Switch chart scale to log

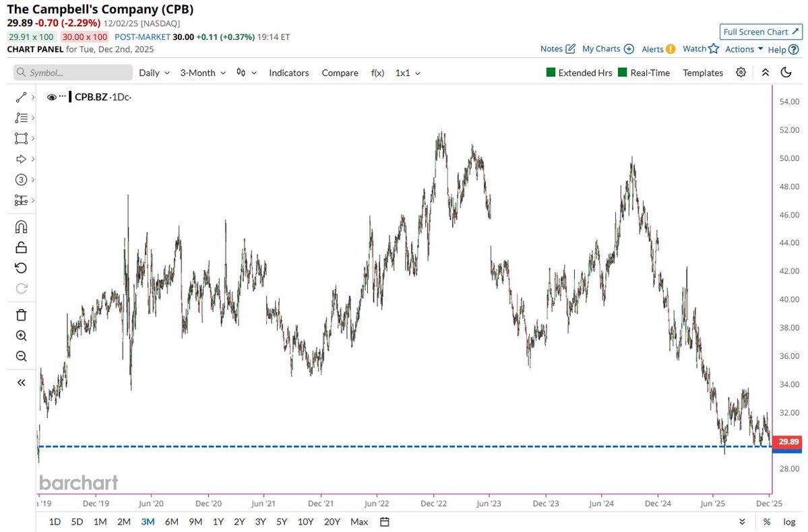(788, 521)
